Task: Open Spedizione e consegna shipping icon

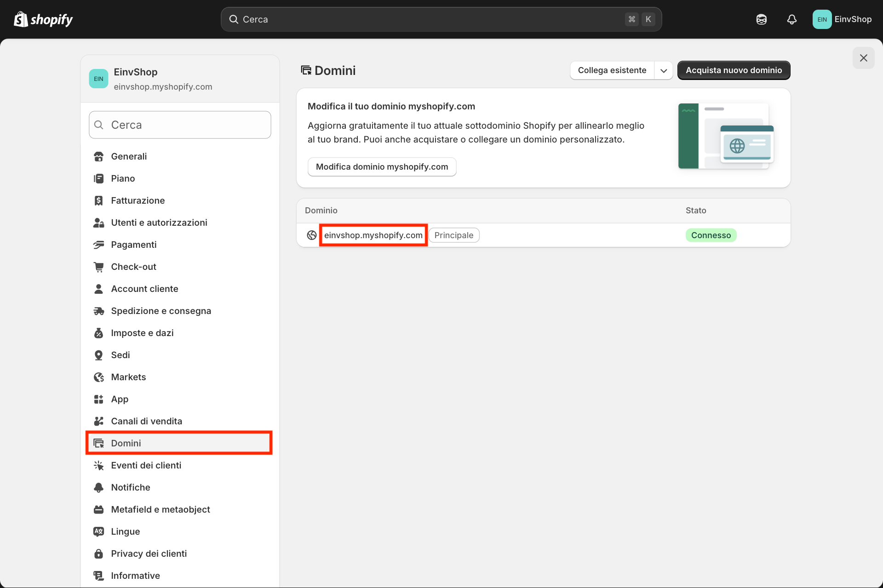Action: point(99,311)
